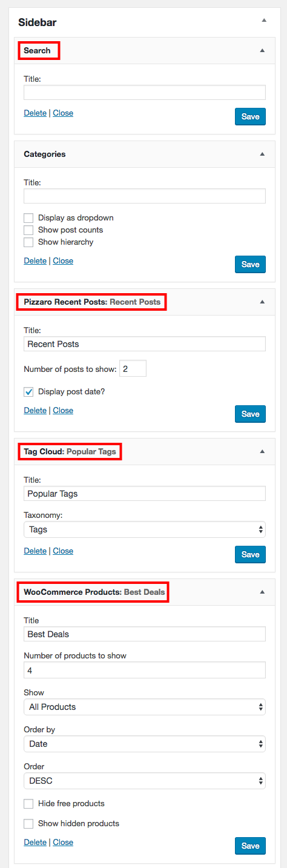287x868 pixels.
Task: Click the Tag Cloud: Popular Tags header
Action: pos(70,451)
